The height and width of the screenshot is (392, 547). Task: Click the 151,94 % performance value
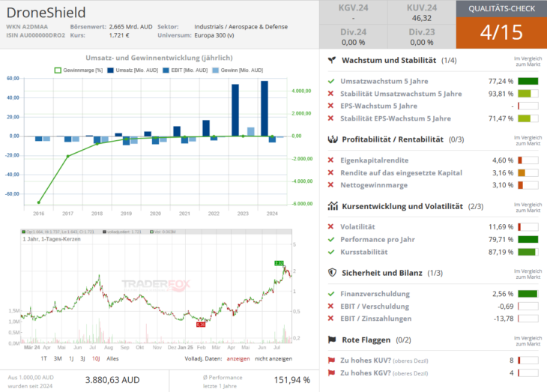pyautogui.click(x=292, y=380)
